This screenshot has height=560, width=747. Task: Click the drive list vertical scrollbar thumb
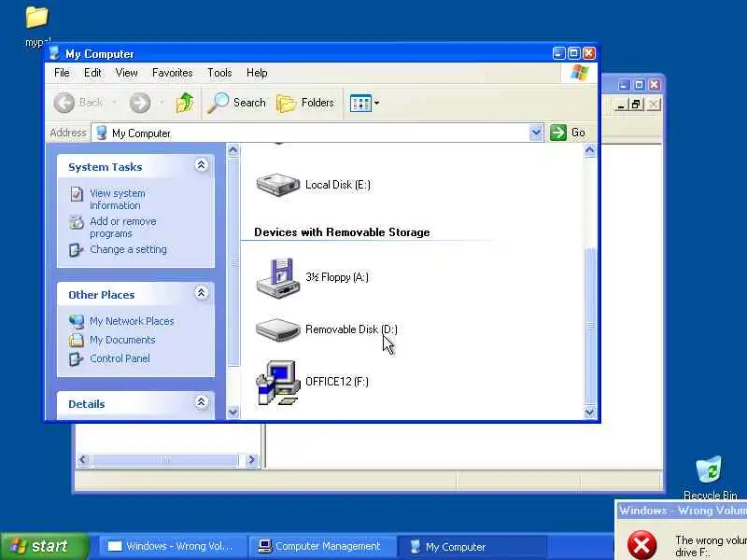tap(590, 326)
